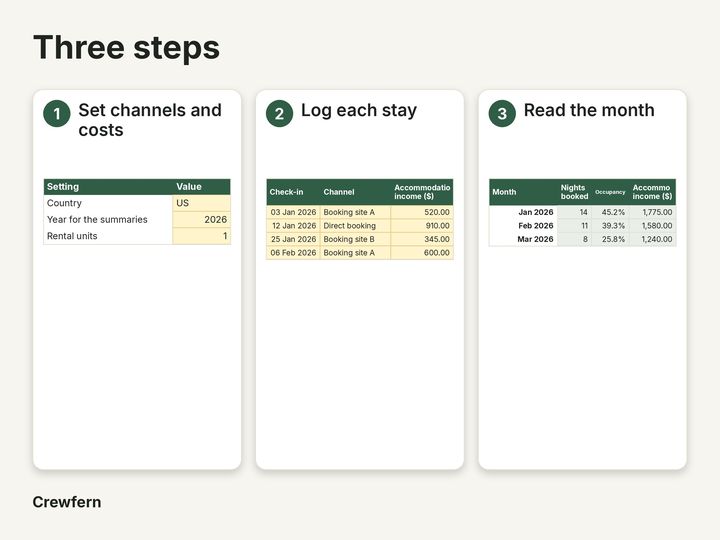The image size is (720, 540).
Task: Click the 39.3% occupancy cell
Action: (x=610, y=225)
